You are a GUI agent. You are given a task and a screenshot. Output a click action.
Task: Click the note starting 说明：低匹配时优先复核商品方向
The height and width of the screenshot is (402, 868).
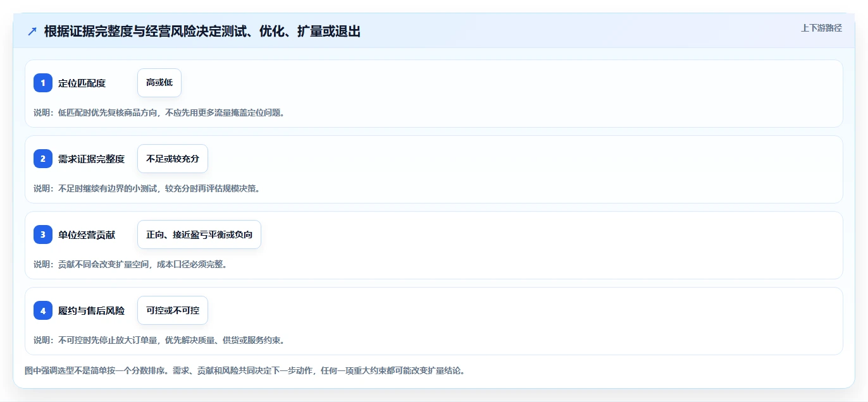pyautogui.click(x=159, y=113)
